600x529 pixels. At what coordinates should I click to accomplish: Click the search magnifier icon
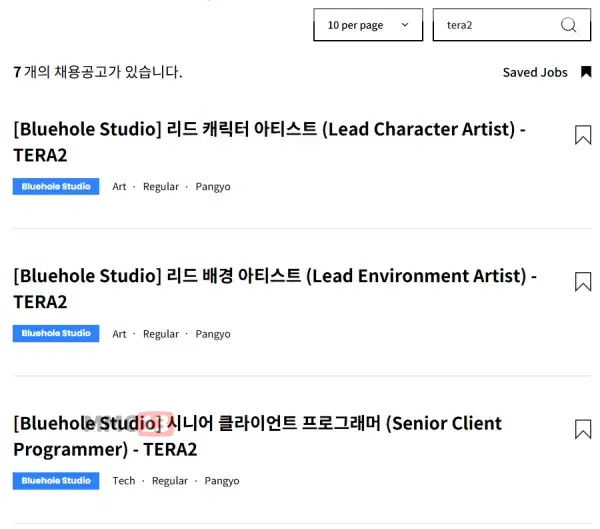pos(569,25)
